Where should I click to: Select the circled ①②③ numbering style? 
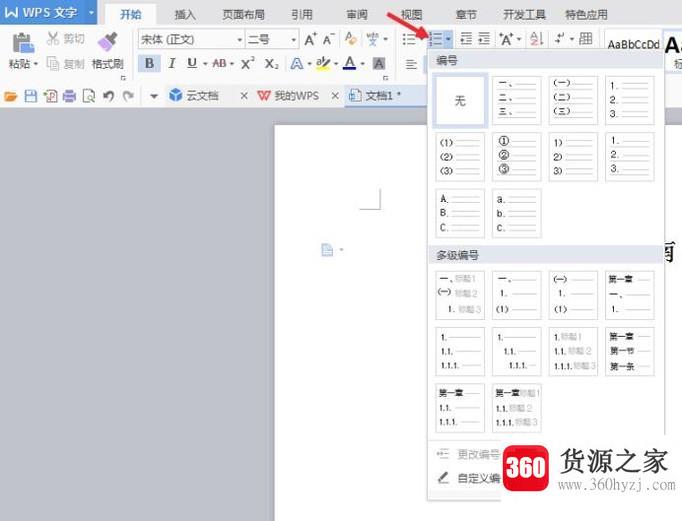(x=517, y=157)
